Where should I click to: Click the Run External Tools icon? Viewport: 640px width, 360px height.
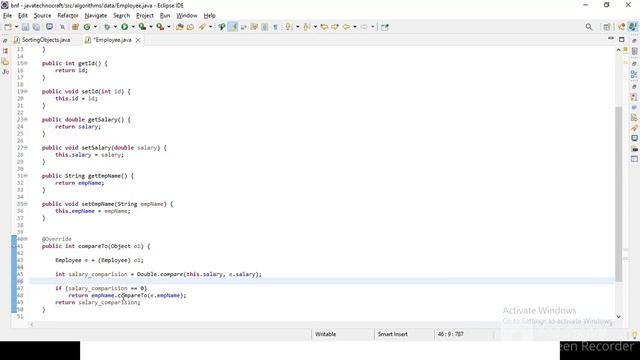pyautogui.click(x=160, y=27)
